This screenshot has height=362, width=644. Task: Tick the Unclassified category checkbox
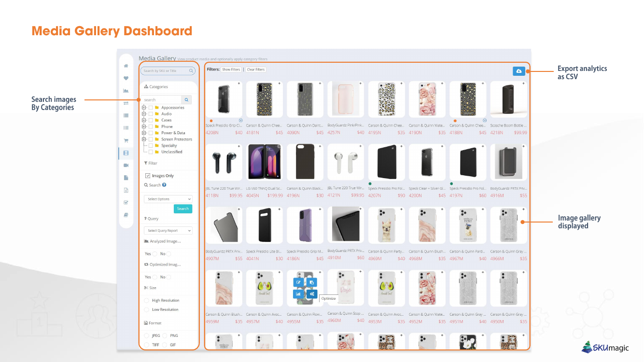[151, 152]
